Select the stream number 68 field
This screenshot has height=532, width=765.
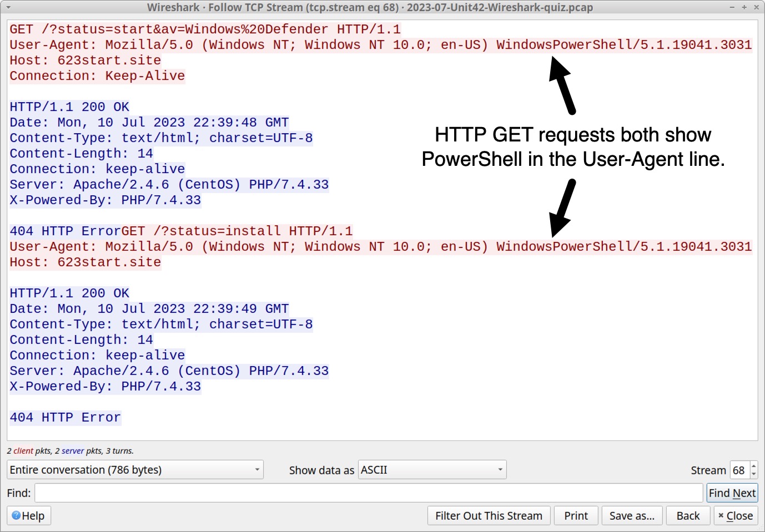[x=740, y=470]
